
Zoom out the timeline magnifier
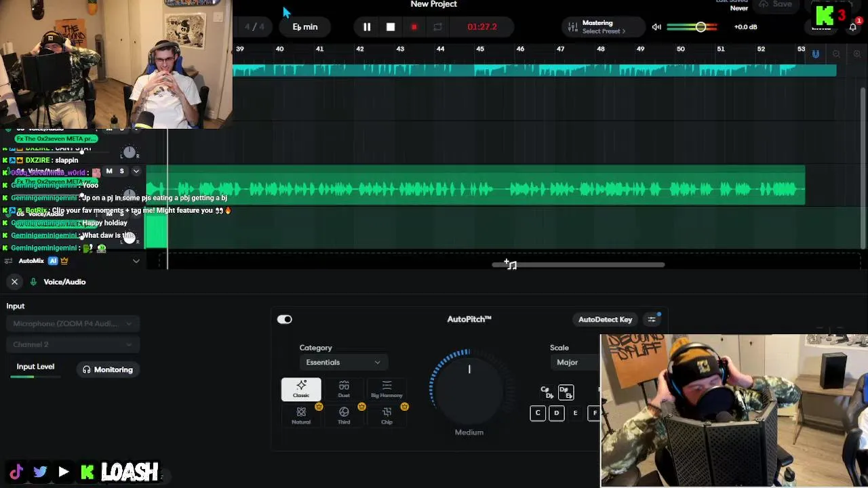836,54
